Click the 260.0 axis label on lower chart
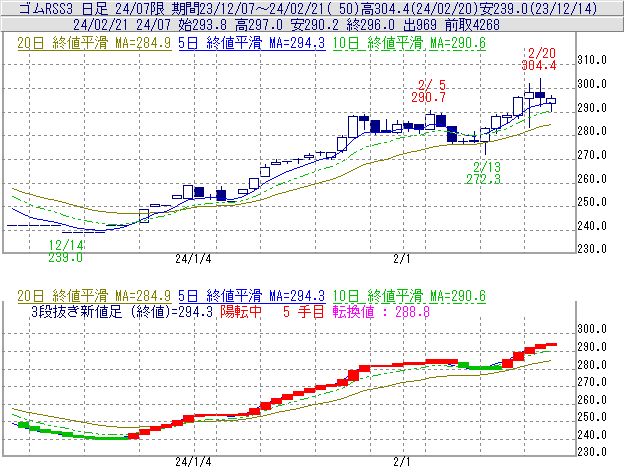This screenshot has height=475, width=624. pyautogui.click(x=592, y=399)
